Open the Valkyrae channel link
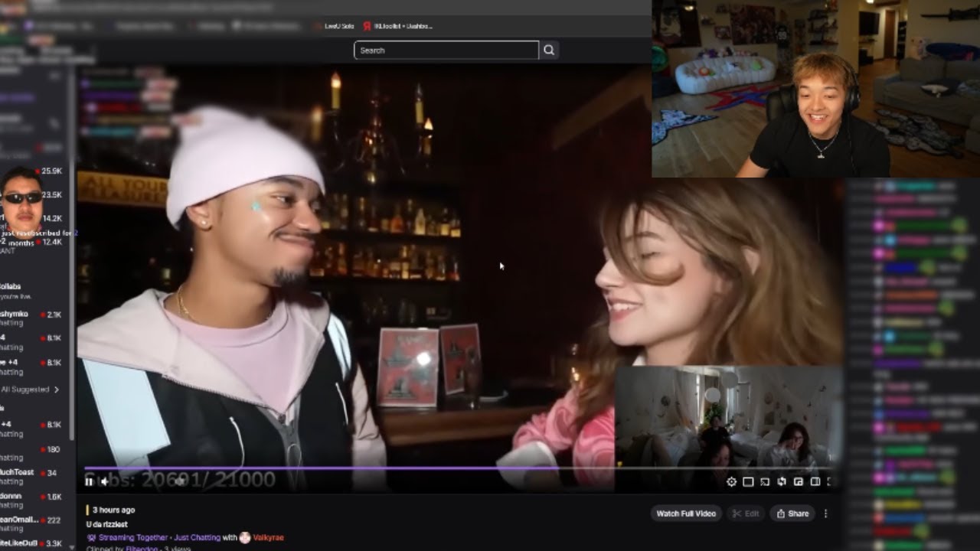Image resolution: width=980 pixels, height=551 pixels. (268, 538)
